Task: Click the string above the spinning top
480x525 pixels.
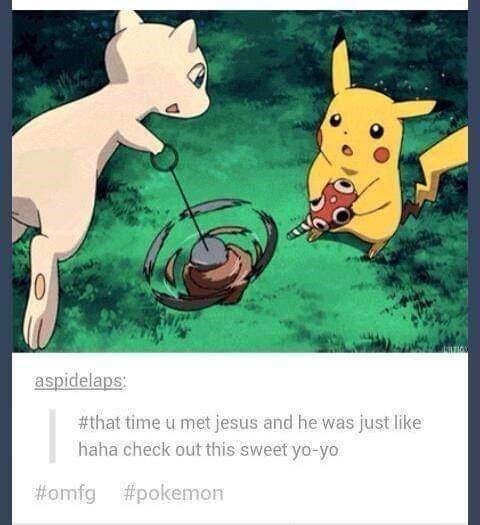Action: (x=189, y=209)
